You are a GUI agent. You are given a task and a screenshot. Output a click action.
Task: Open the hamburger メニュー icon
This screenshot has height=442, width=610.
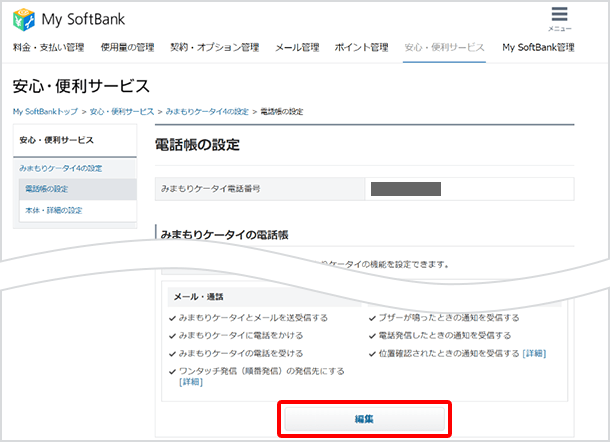[559, 19]
